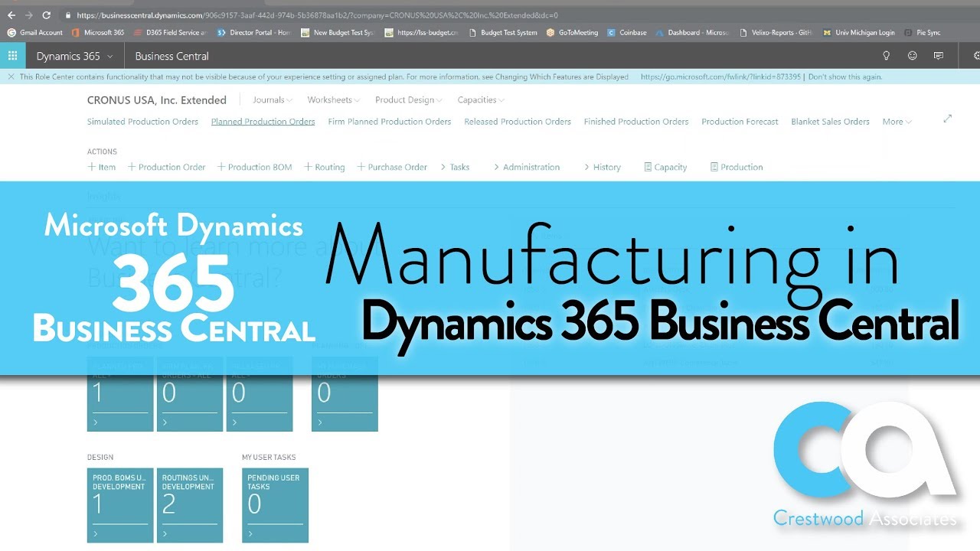Open Finished Production Orders

(x=636, y=122)
